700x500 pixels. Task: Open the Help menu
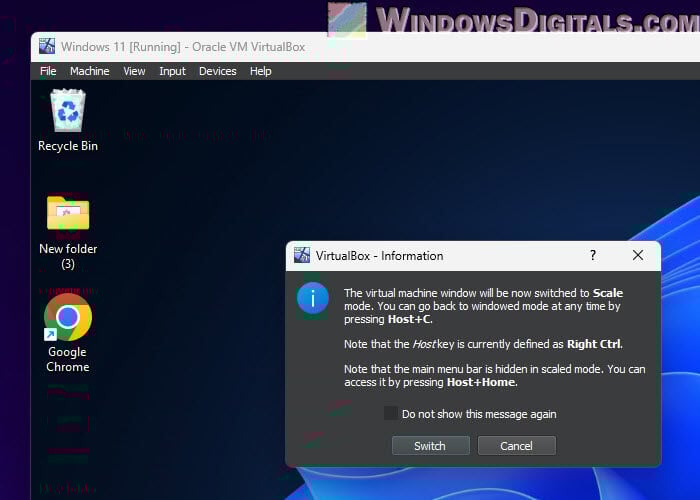[x=261, y=71]
